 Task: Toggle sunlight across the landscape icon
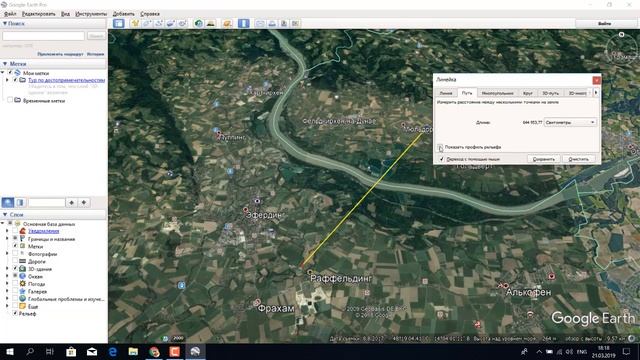(211, 23)
